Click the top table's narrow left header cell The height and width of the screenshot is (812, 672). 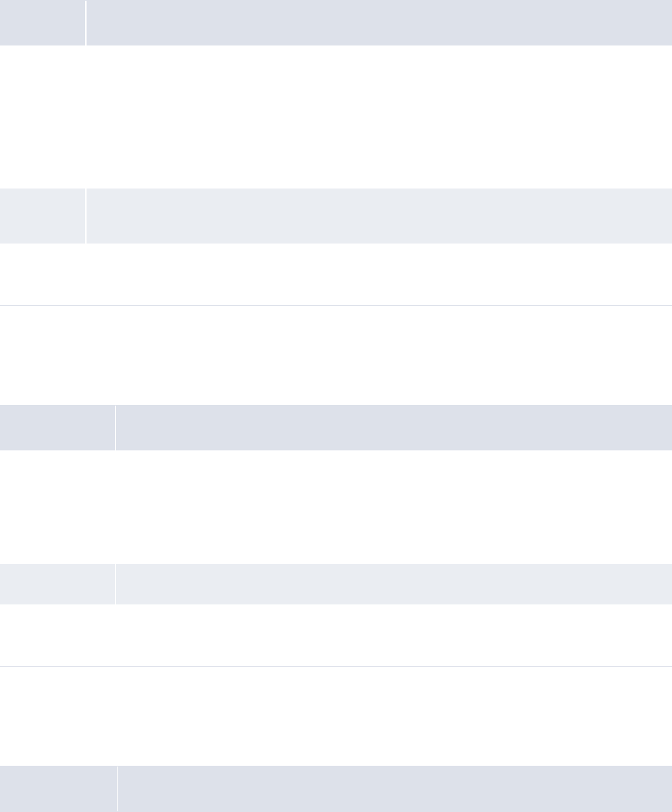43,23
